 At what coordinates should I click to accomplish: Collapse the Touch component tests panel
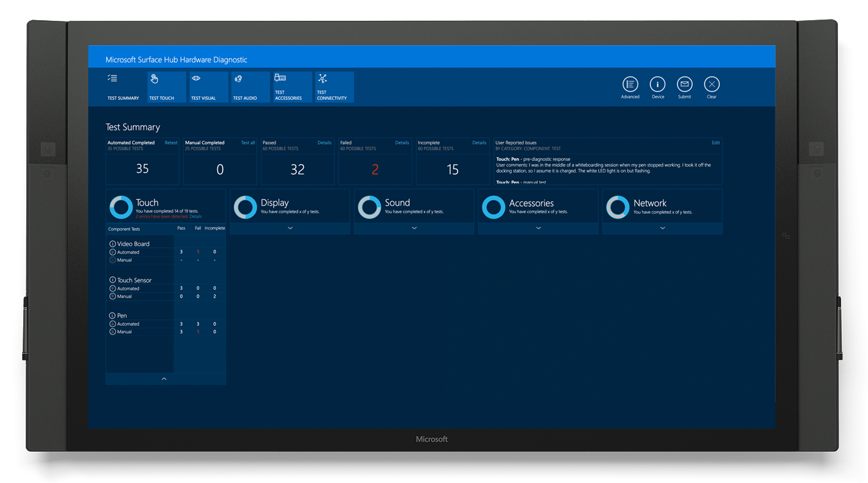click(x=165, y=379)
